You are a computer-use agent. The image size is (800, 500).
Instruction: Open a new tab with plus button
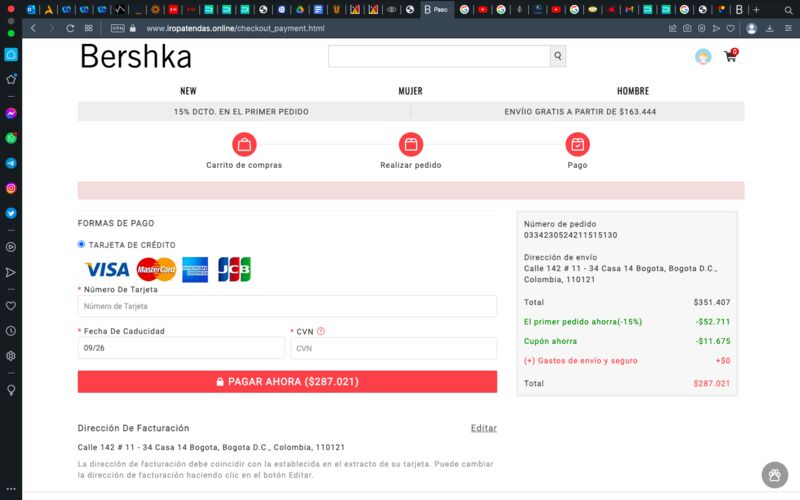click(x=756, y=10)
